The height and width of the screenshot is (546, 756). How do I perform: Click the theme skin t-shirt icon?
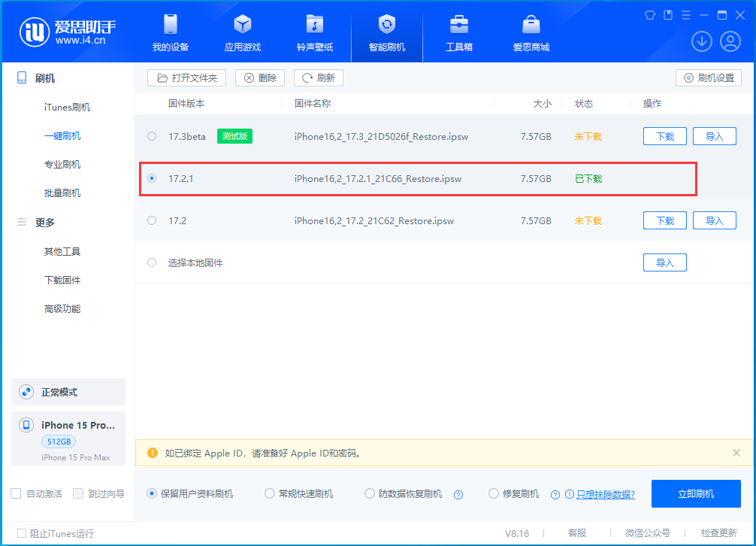tap(649, 14)
